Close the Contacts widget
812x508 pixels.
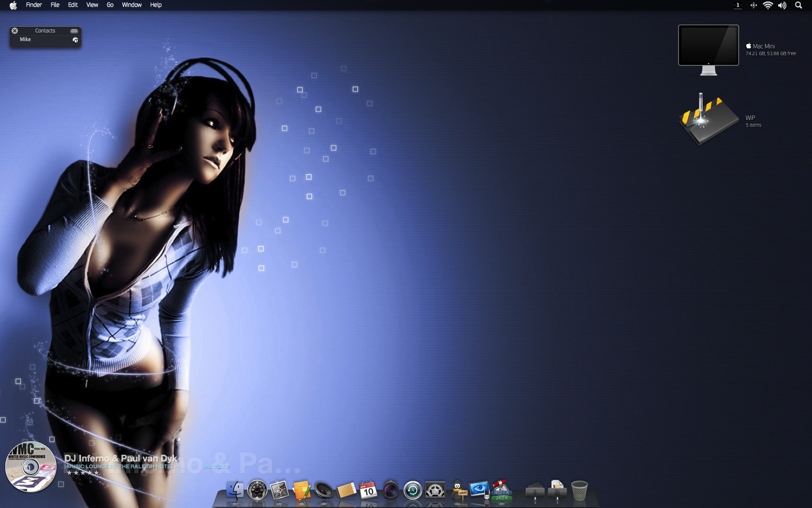pos(15,30)
